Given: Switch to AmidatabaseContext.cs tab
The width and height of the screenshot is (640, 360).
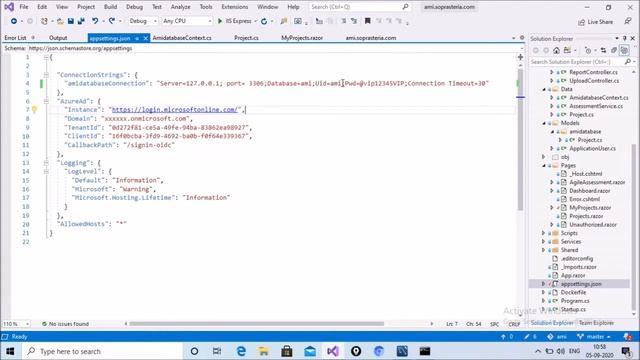Looking at the screenshot, I should click(182, 38).
